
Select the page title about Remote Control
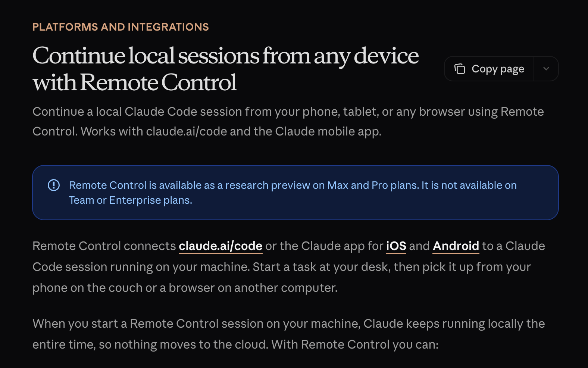click(x=226, y=69)
